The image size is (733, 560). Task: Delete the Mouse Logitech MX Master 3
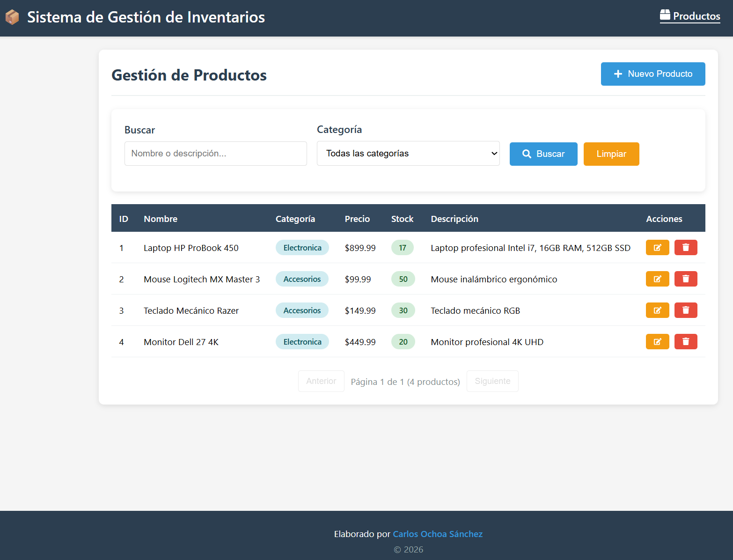coord(685,279)
